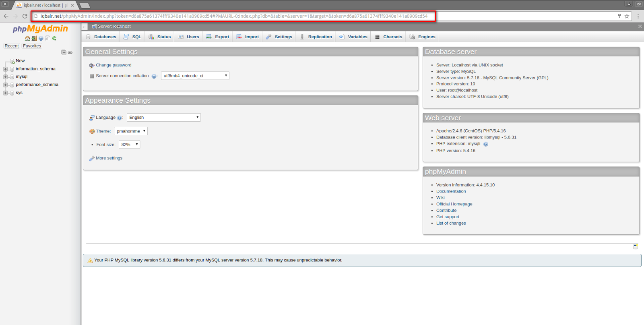Open the phpMyAdmin Home icon in sidebar
Viewport: 644px width, 325px height.
(x=27, y=38)
